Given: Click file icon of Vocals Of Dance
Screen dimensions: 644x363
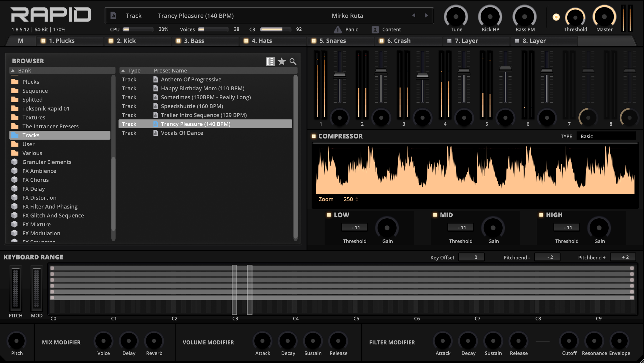Looking at the screenshot, I should pyautogui.click(x=156, y=133).
